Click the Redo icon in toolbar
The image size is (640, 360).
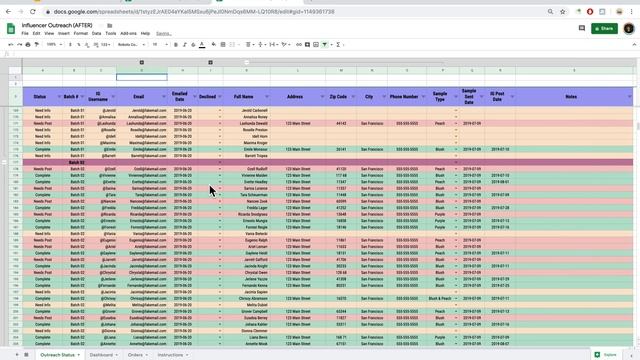coord(19,44)
